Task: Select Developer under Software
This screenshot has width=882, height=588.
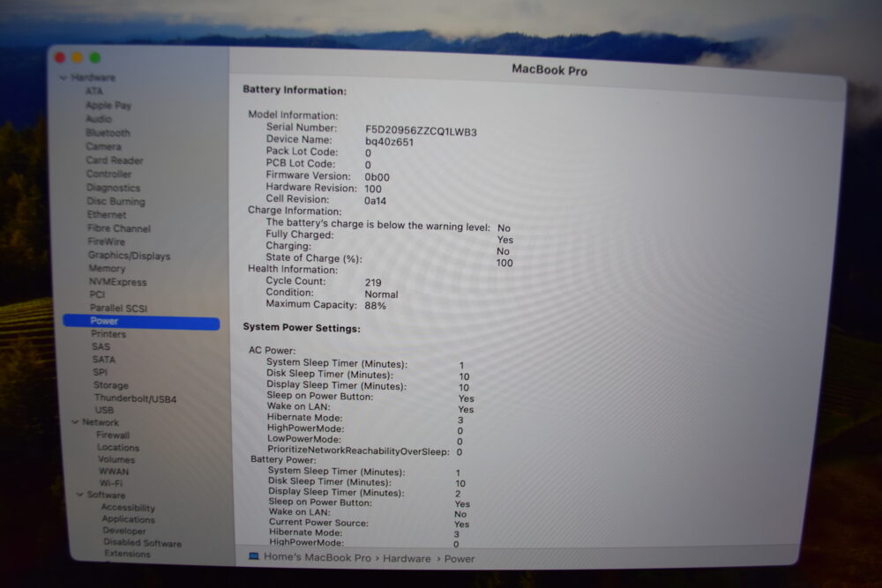Action: (x=123, y=531)
